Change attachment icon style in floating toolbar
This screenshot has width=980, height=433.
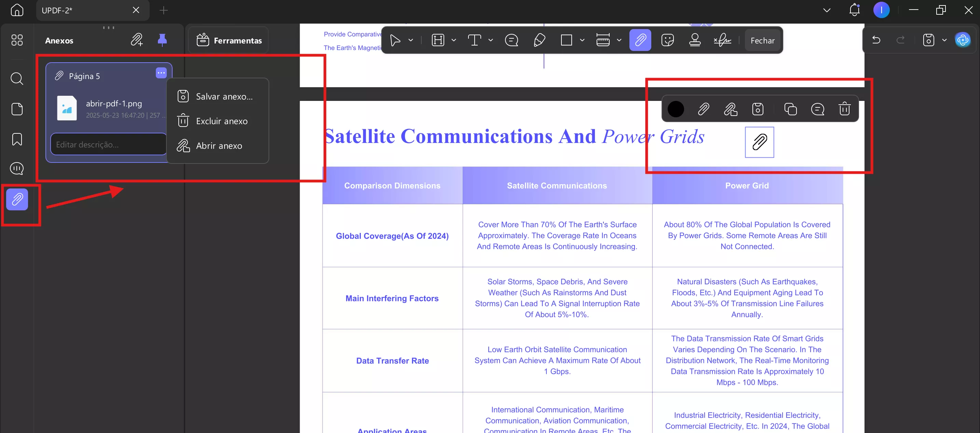click(704, 109)
